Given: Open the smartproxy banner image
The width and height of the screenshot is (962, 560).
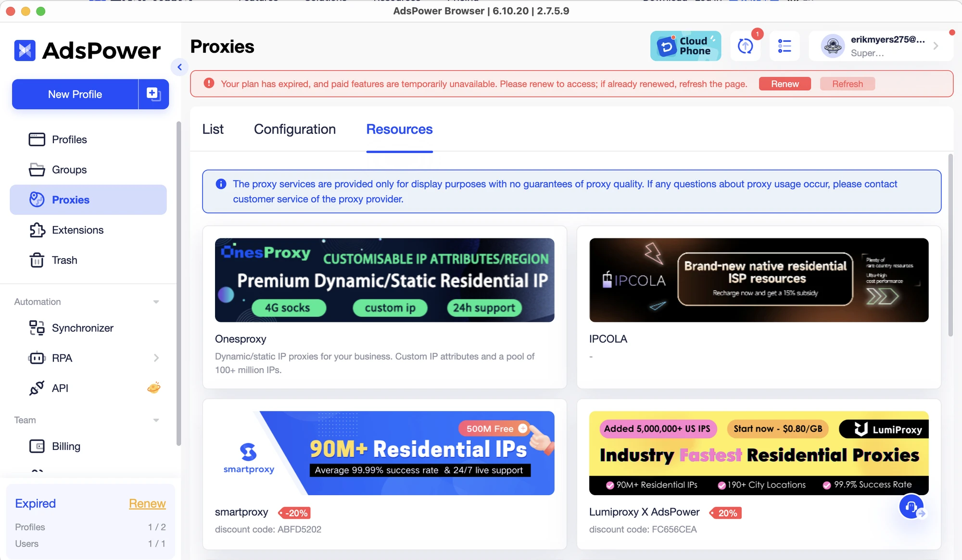Looking at the screenshot, I should point(384,453).
